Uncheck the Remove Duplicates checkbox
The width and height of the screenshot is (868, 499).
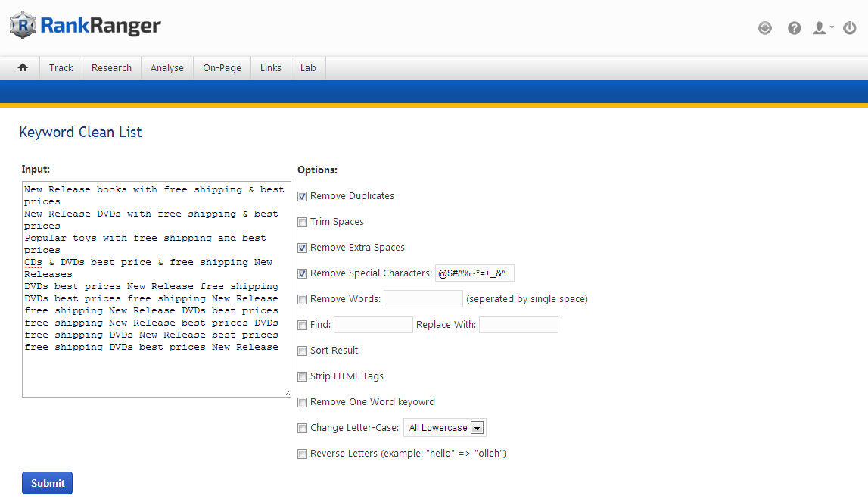click(x=303, y=196)
